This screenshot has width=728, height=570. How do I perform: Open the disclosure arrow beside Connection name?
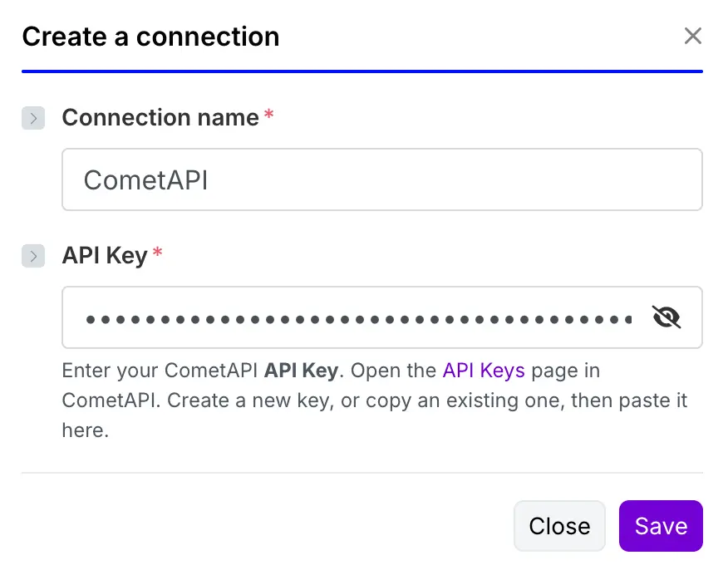[x=33, y=118]
